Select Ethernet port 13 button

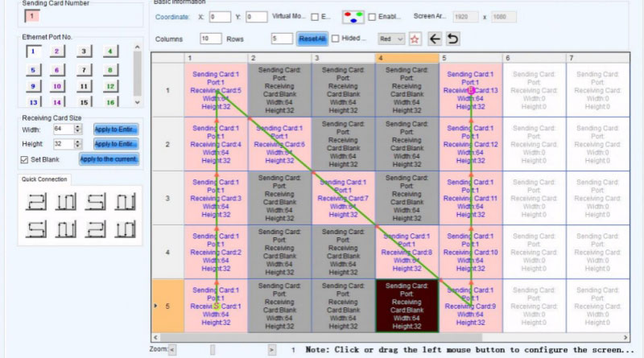coord(33,102)
